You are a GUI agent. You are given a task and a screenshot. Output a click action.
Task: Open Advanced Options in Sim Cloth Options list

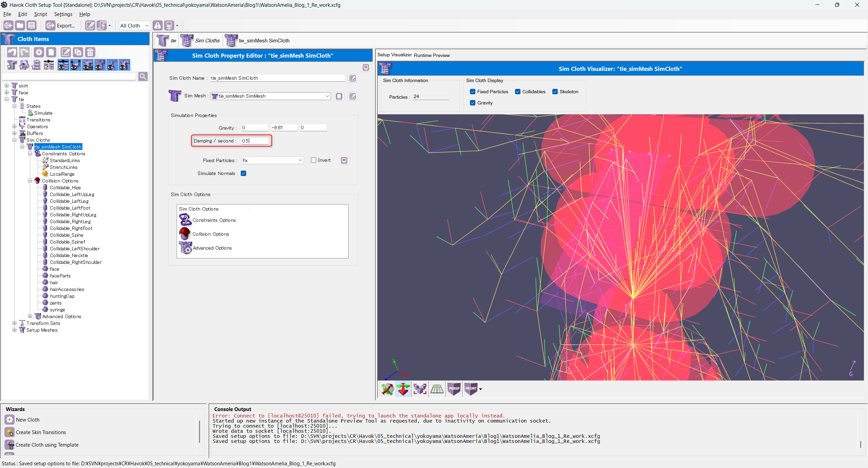point(212,248)
